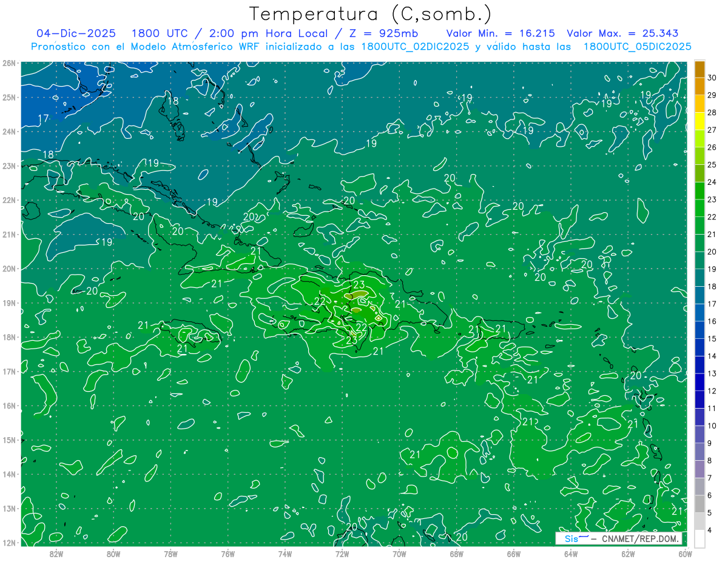Click the brown top swatch above 30 on color scale
Image resolution: width=728 pixels, height=562 pixels.
click(x=699, y=69)
